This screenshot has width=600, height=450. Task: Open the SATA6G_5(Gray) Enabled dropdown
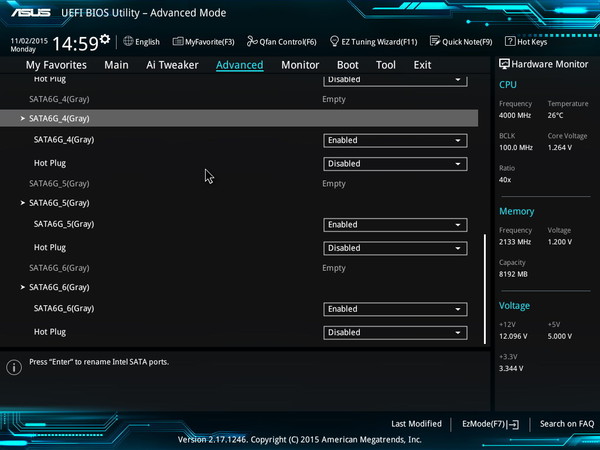coord(395,225)
